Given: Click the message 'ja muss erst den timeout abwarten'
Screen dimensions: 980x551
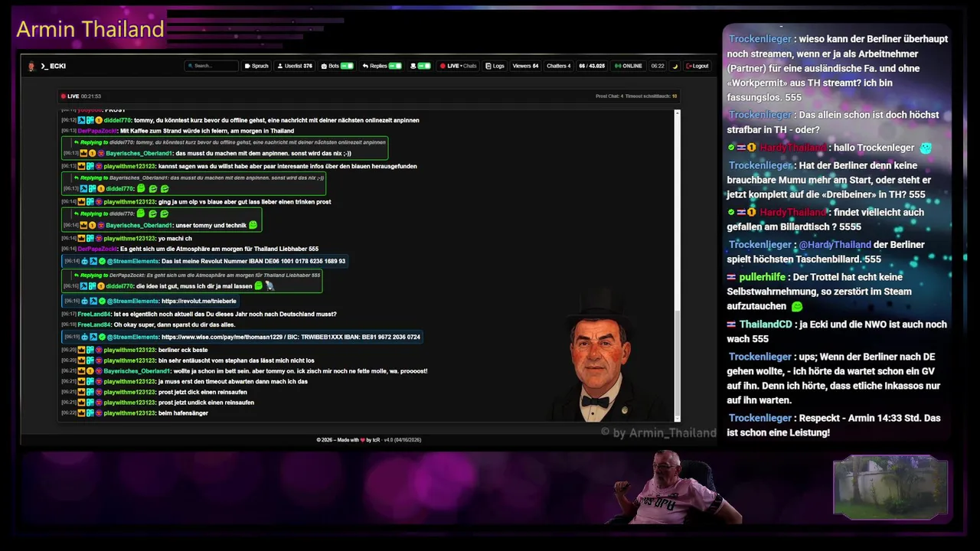Looking at the screenshot, I should click(233, 381).
